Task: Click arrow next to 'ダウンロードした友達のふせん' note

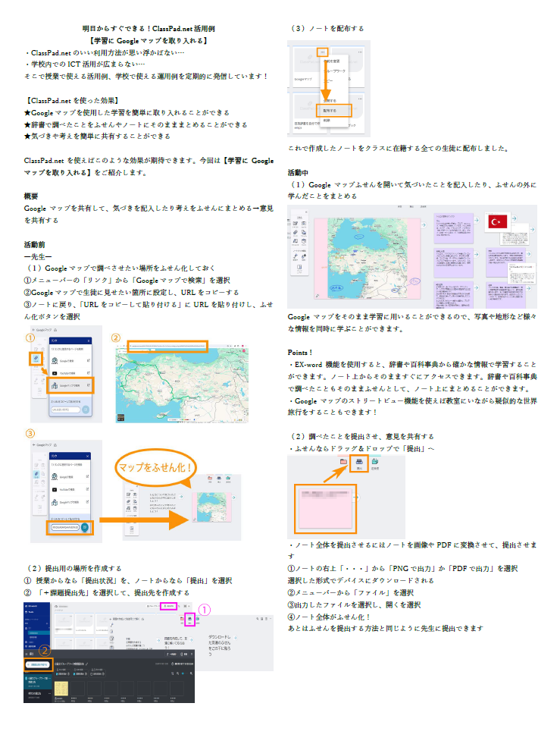Action: (236, 637)
